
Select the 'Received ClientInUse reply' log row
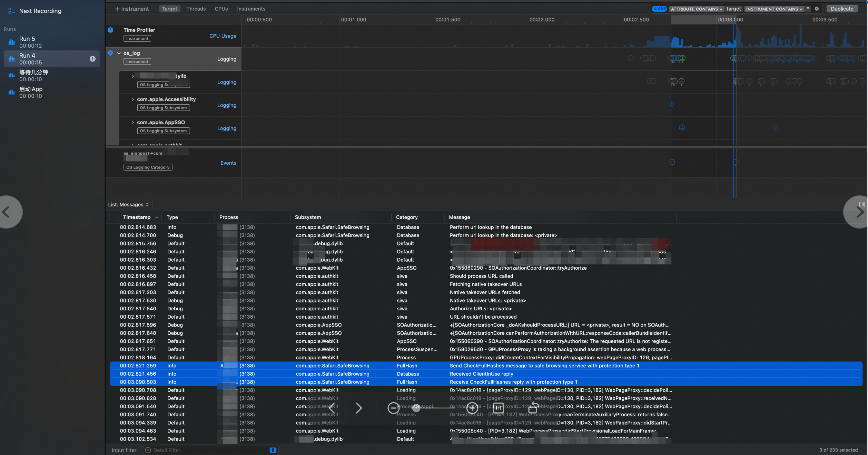pyautogui.click(x=486, y=374)
